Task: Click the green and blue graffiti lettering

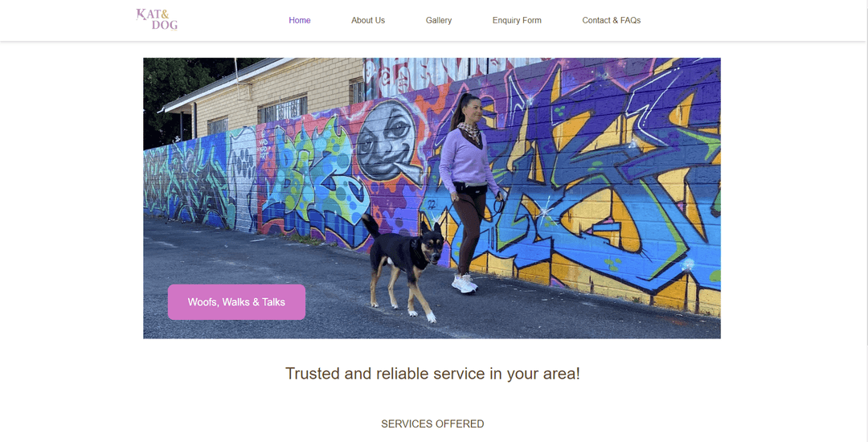Action: coord(312,177)
